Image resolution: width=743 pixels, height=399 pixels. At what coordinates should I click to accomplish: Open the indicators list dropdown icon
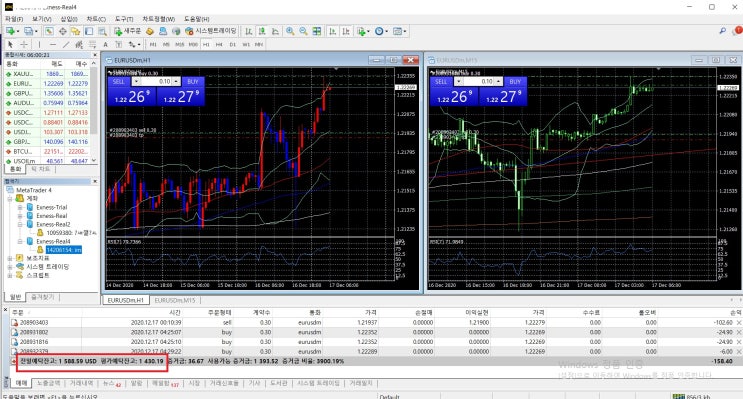363,31
